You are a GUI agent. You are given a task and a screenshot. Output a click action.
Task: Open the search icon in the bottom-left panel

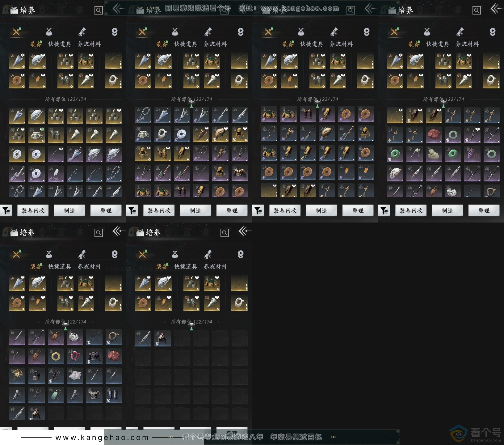(x=99, y=233)
